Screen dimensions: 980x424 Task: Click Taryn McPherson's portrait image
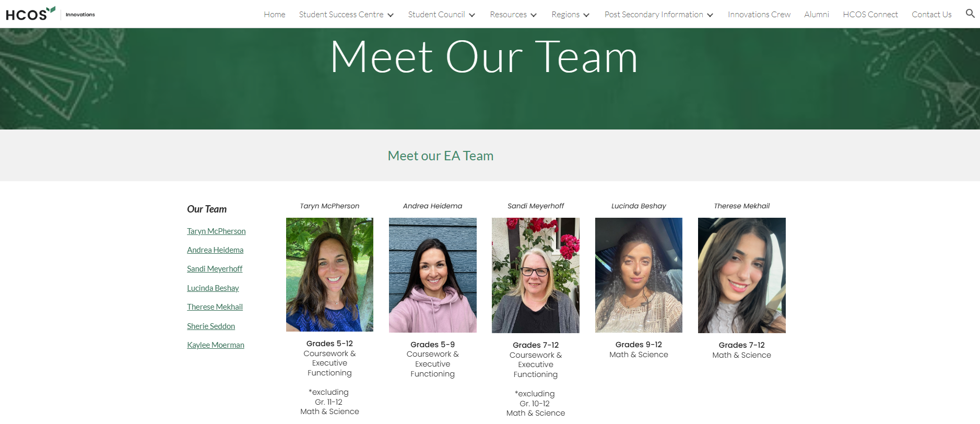coord(329,275)
